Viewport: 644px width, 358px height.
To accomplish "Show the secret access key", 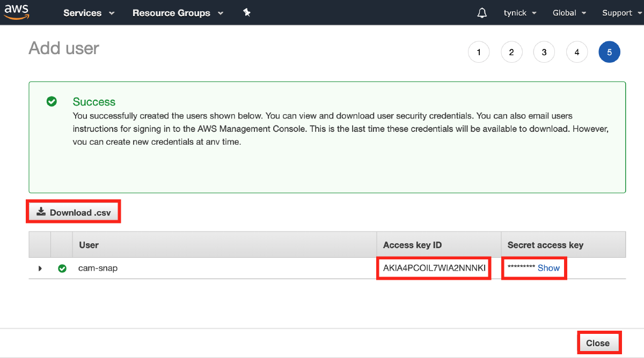I will click(548, 268).
